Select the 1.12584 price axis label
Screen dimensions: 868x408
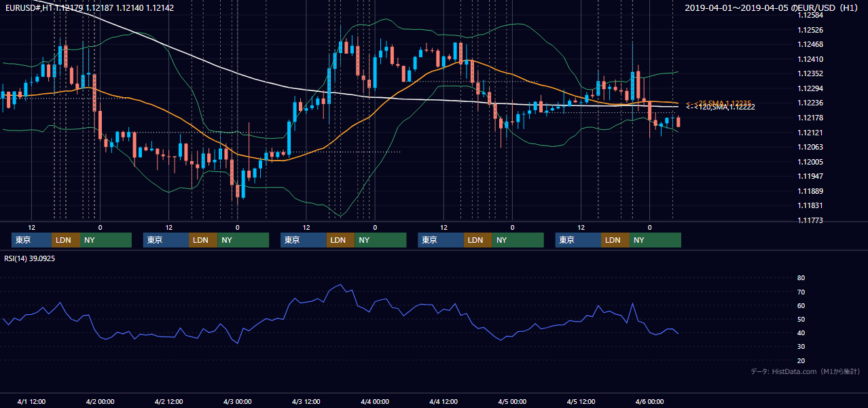click(x=810, y=15)
